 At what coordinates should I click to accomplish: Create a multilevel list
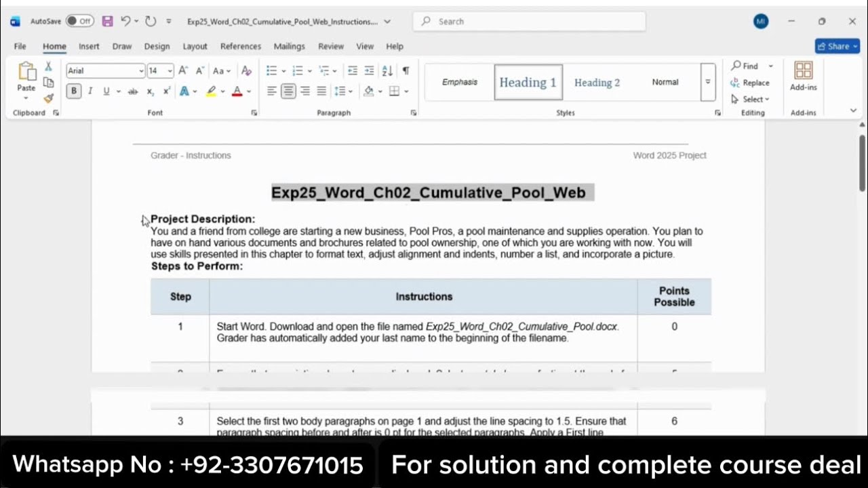click(323, 70)
